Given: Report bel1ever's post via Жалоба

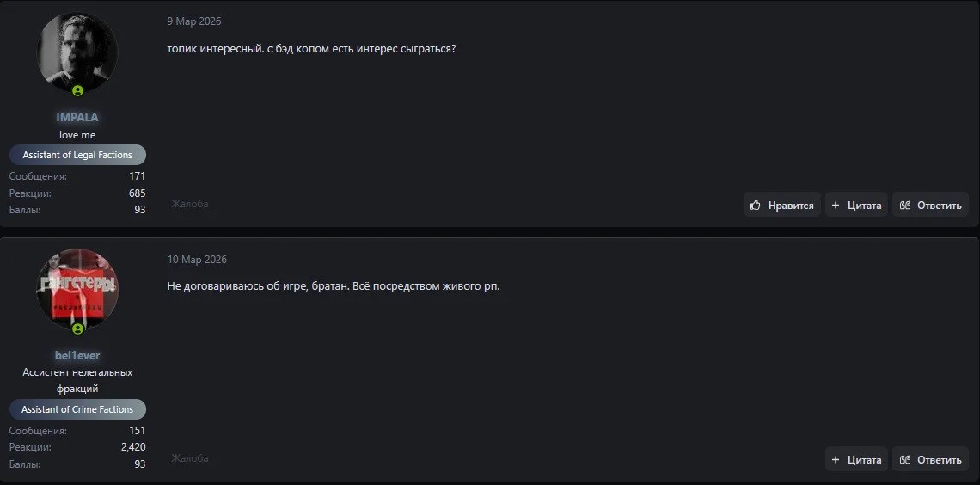Looking at the screenshot, I should pyautogui.click(x=189, y=458).
